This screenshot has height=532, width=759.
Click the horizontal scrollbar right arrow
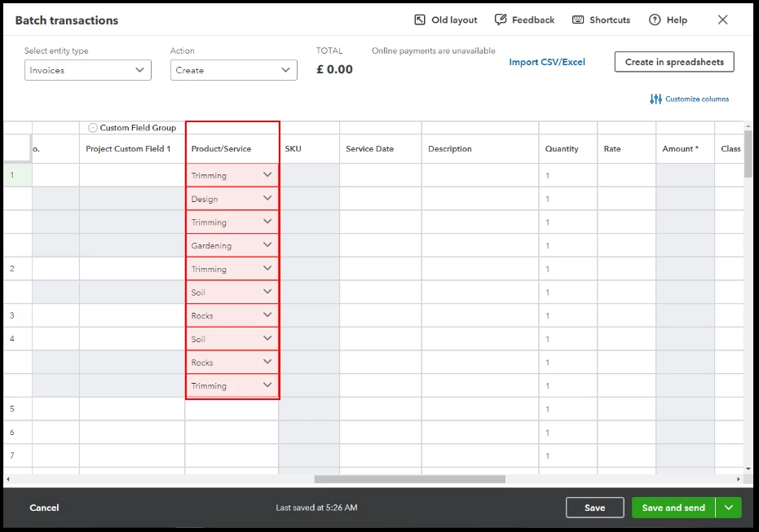[738, 479]
